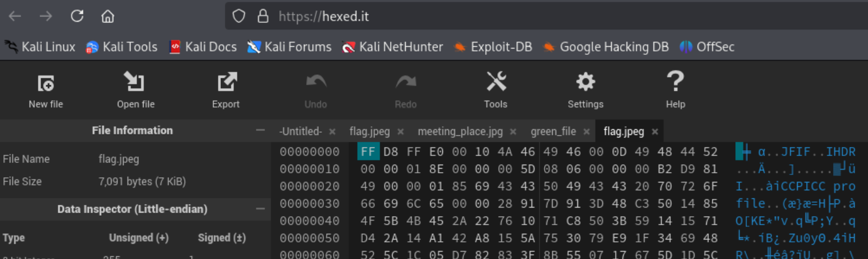
Task: Click the Signed (±) column header
Action: 221,238
